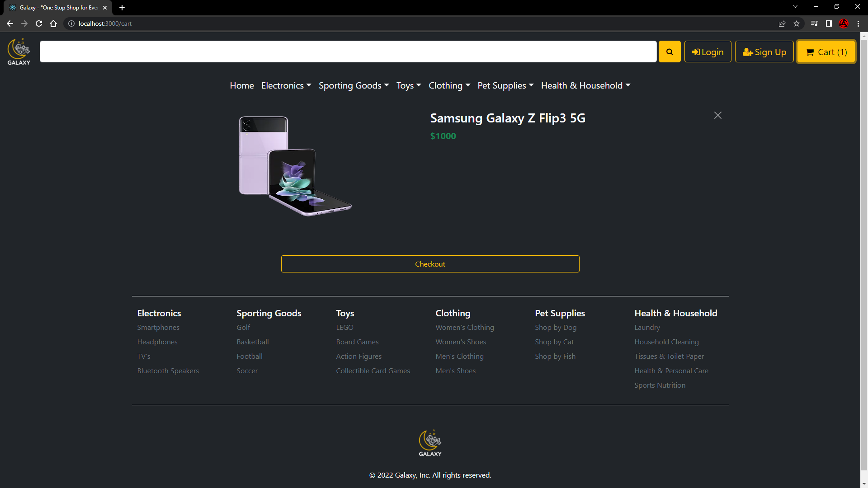The image size is (868, 488).
Task: Expand the Sporting Goods dropdown
Action: pos(354,85)
